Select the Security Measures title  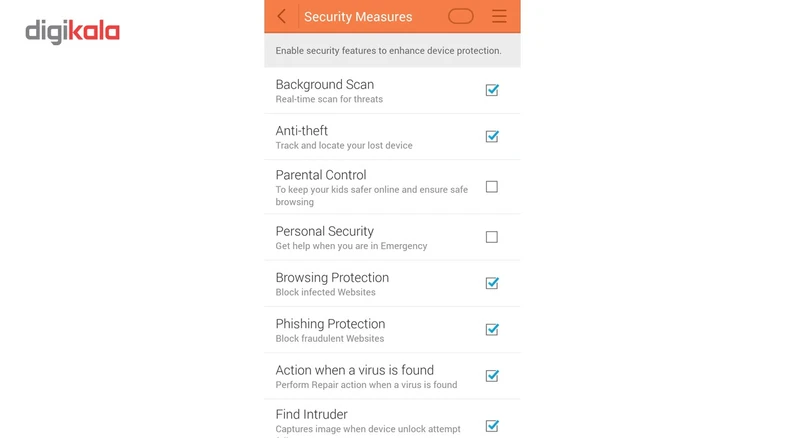[358, 17]
